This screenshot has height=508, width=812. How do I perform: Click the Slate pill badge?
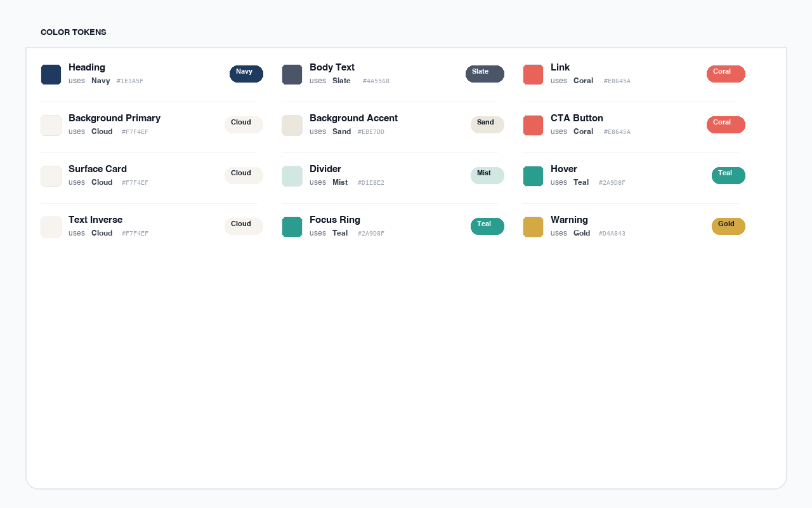click(x=485, y=74)
